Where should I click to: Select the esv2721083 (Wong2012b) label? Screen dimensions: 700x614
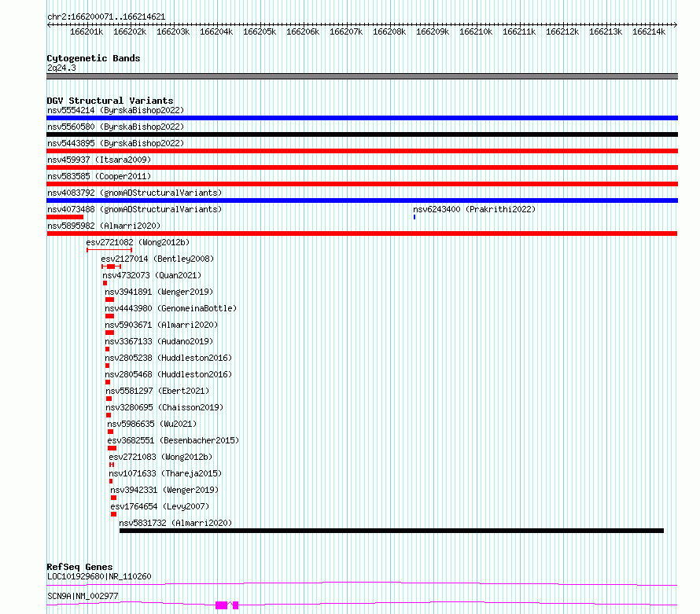pos(160,457)
